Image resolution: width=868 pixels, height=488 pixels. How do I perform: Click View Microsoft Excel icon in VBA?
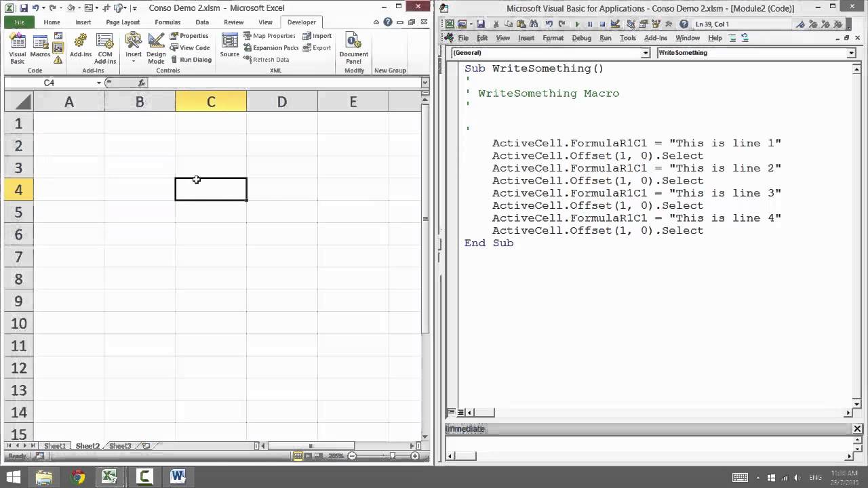click(450, 24)
